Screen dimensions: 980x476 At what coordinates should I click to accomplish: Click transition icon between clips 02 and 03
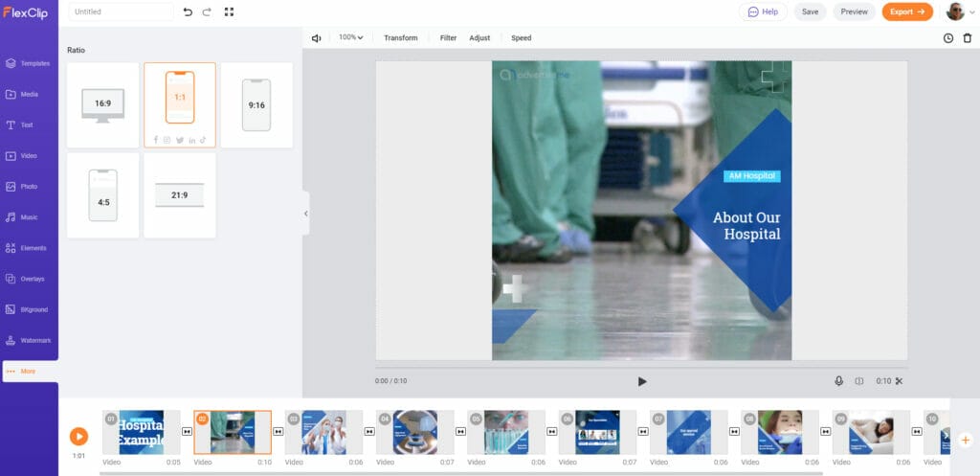(278, 432)
